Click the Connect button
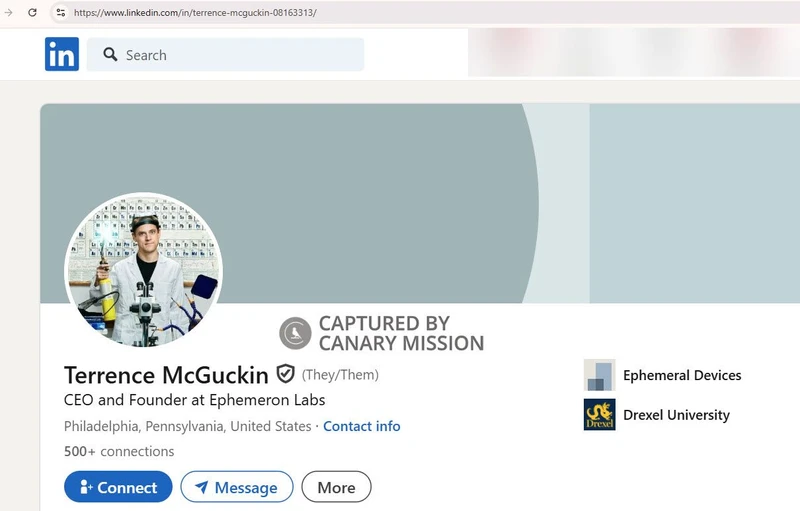Image resolution: width=800 pixels, height=511 pixels. tap(118, 487)
